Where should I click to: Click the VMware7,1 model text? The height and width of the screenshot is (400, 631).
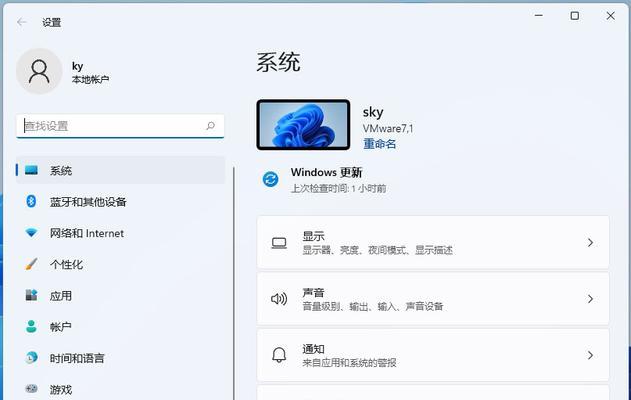point(388,128)
